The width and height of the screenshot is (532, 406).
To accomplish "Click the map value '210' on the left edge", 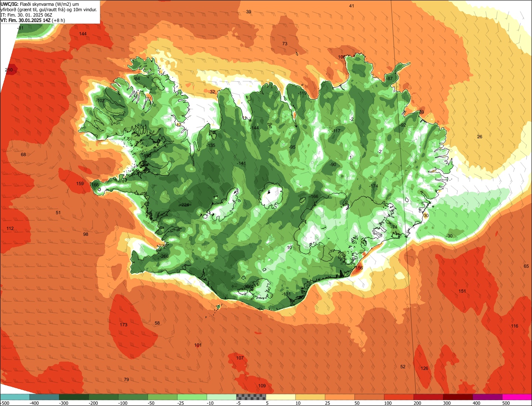I will click(9, 70).
